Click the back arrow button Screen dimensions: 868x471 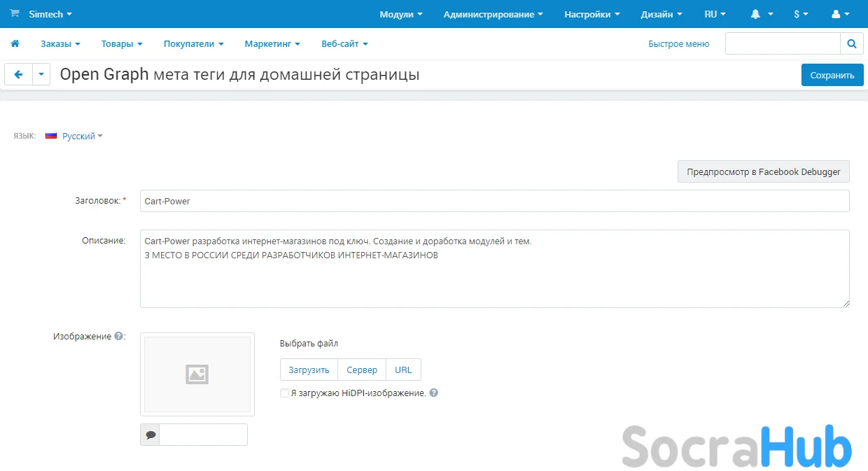click(19, 75)
